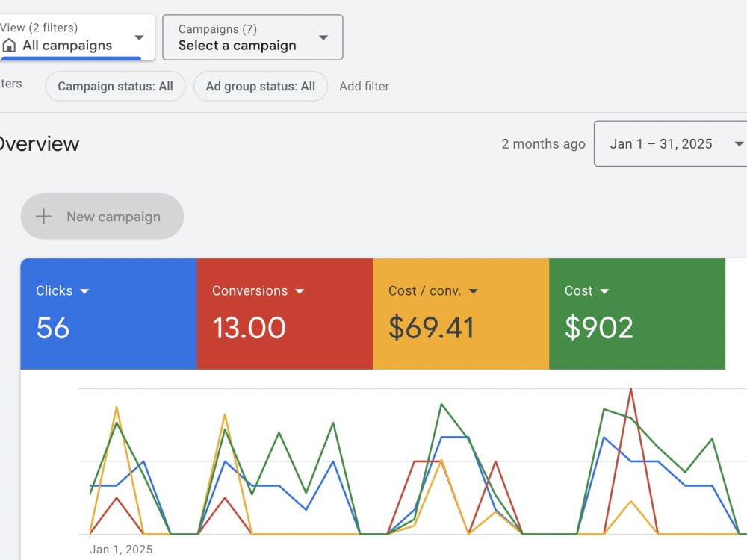Click the Overview page heading
Image resolution: width=747 pixels, height=560 pixels.
(x=39, y=144)
